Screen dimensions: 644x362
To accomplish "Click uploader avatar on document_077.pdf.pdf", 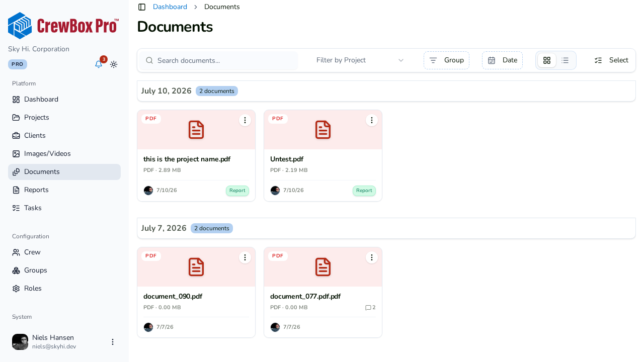I will [x=275, y=327].
